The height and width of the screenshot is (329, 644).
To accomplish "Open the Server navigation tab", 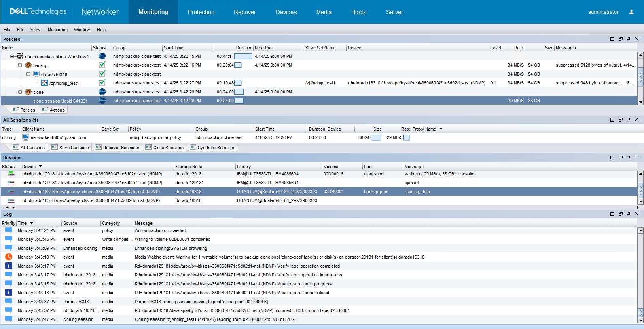I will tap(394, 12).
